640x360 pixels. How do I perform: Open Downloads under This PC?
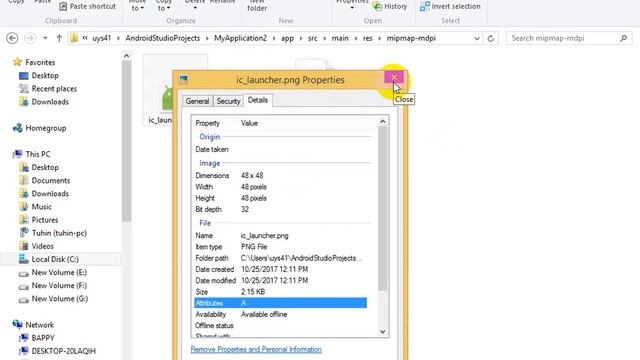point(50,193)
